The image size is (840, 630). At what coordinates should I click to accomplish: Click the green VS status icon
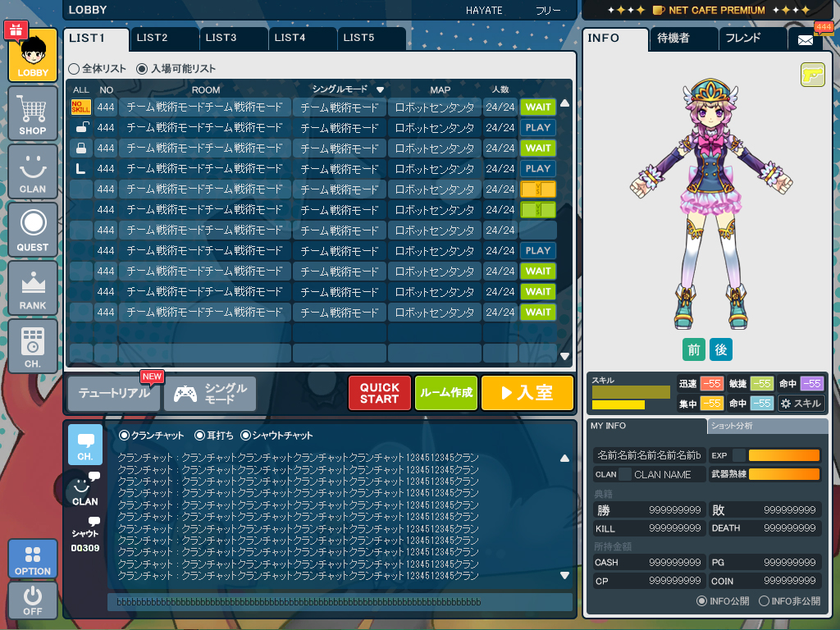(x=538, y=209)
